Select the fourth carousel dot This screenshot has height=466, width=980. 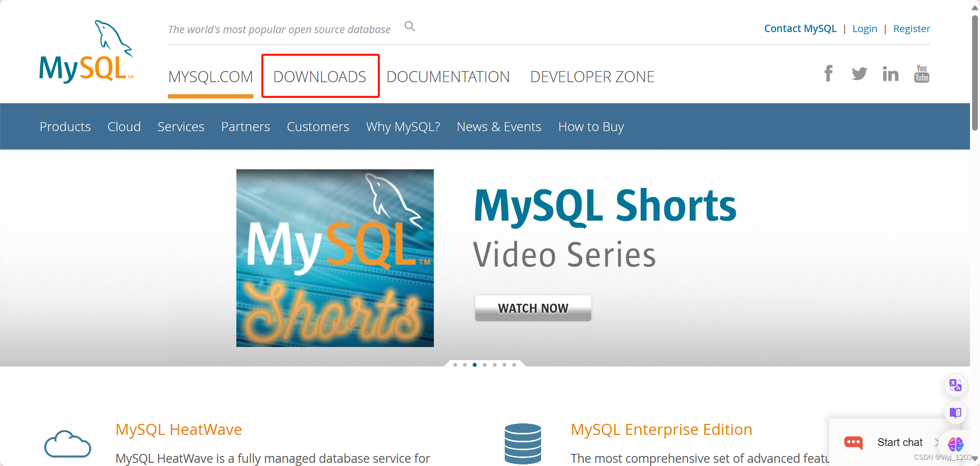(x=485, y=365)
